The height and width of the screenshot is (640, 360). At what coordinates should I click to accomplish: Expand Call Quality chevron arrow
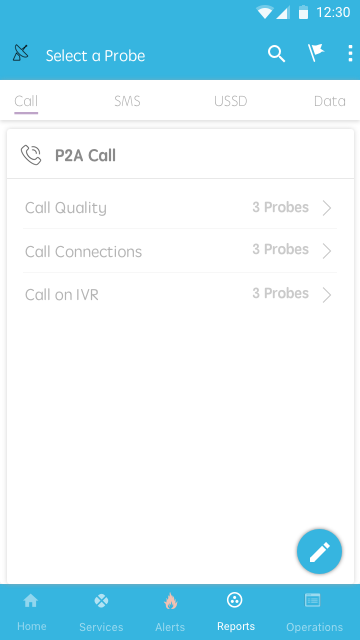pyautogui.click(x=327, y=208)
